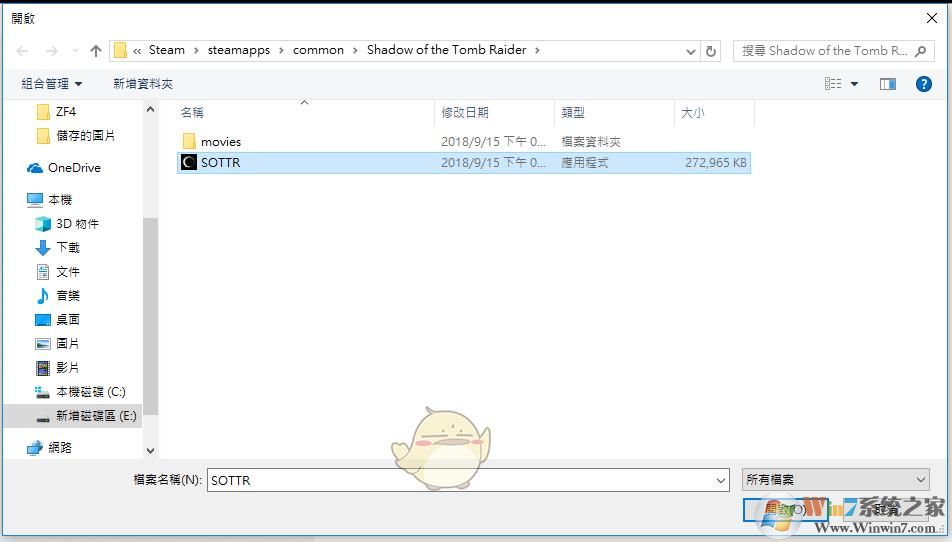Expand the chevron after steamapps breadcrumb

pos(282,51)
